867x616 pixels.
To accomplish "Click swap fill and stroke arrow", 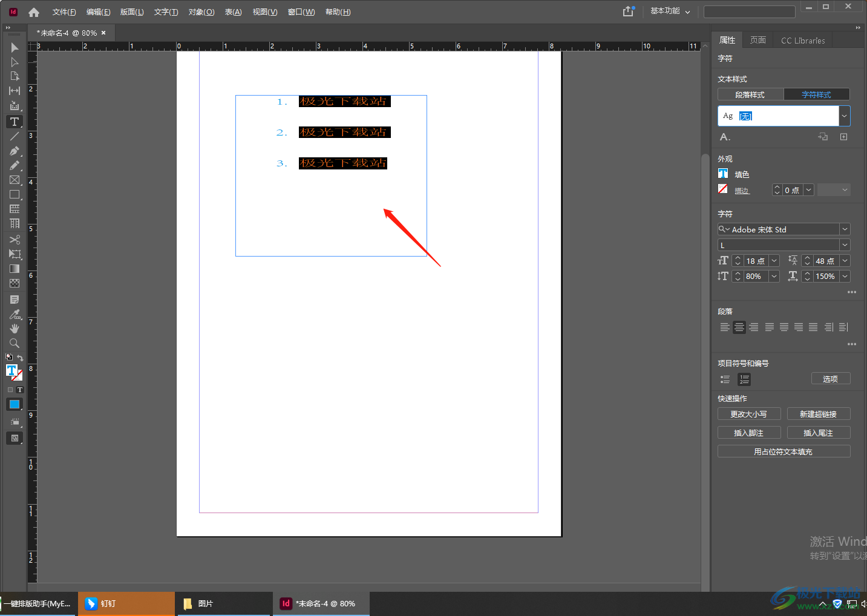I will pyautogui.click(x=20, y=358).
